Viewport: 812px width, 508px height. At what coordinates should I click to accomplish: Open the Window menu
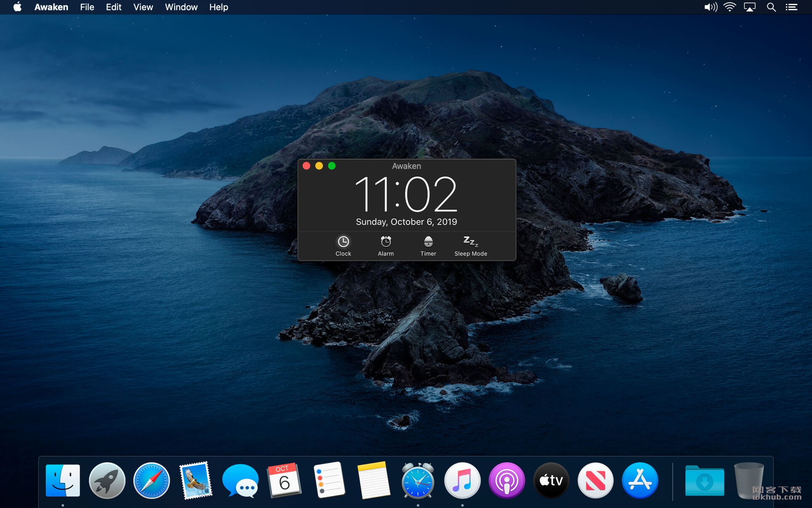181,7
